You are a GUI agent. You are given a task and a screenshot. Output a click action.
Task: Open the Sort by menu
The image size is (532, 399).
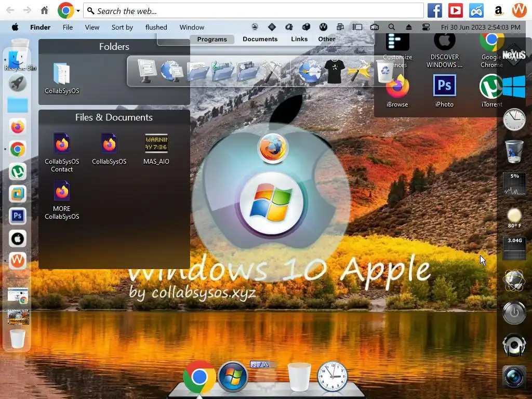coord(122,27)
